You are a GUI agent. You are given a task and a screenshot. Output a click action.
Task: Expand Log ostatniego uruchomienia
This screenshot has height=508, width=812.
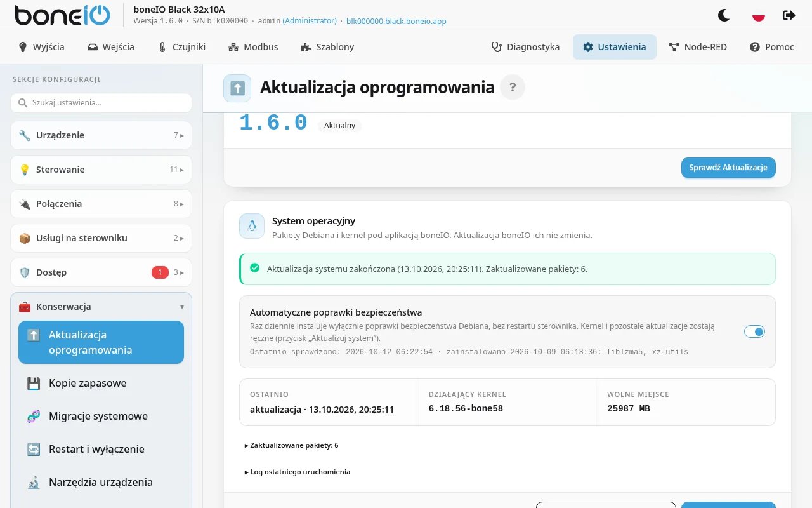(x=297, y=472)
